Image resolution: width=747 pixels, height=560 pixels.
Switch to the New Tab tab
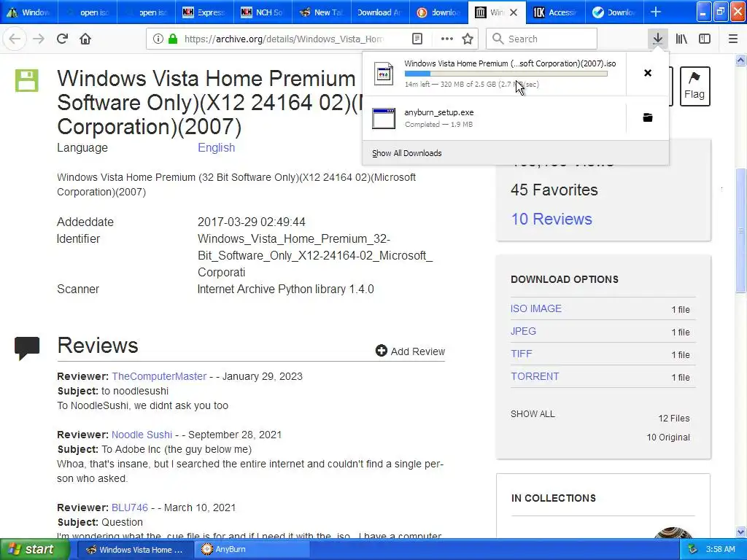321,12
